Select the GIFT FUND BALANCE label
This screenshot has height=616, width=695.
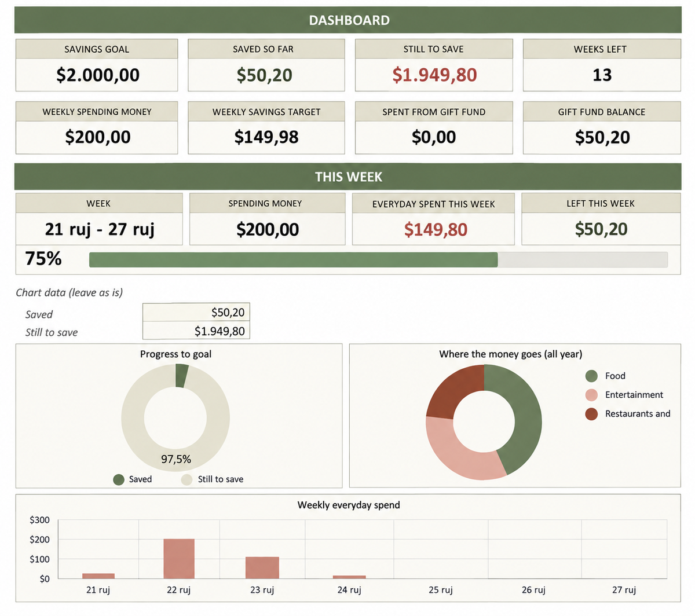click(x=602, y=112)
